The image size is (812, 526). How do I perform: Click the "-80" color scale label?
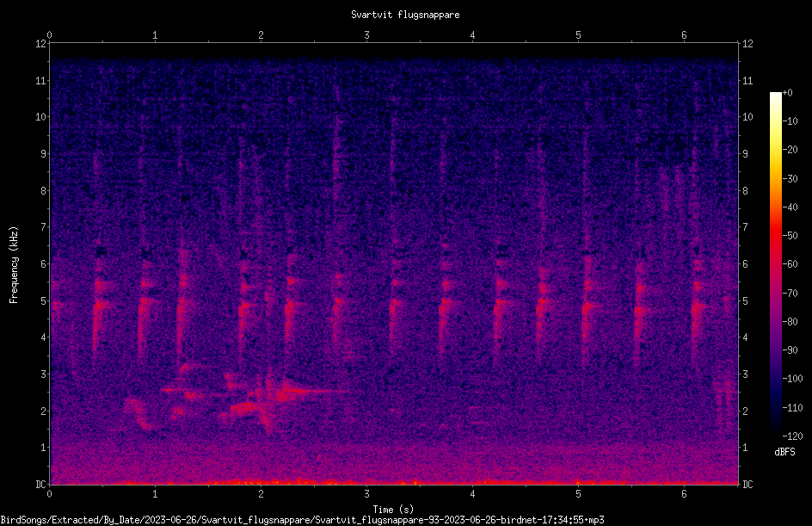[790, 322]
